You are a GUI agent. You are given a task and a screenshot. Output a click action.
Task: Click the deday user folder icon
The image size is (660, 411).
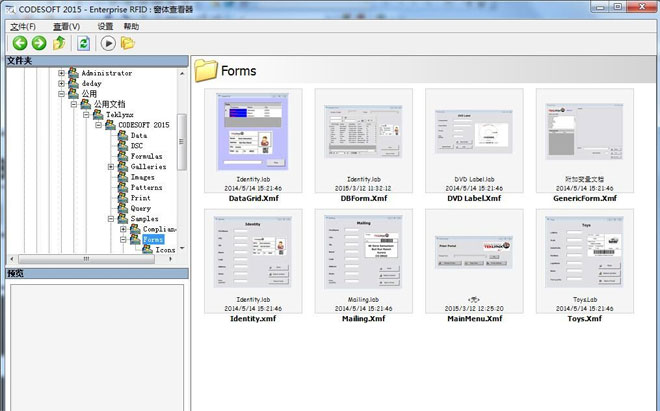click(x=73, y=83)
